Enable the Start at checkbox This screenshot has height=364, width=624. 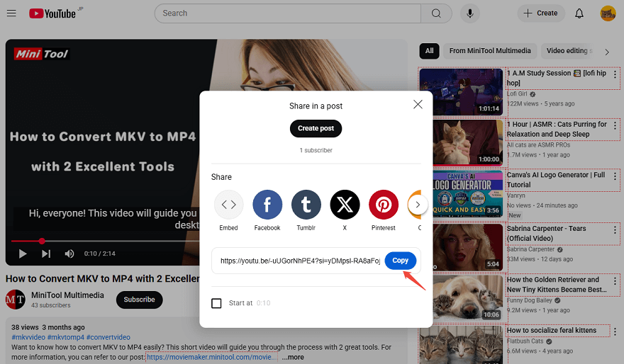point(216,303)
